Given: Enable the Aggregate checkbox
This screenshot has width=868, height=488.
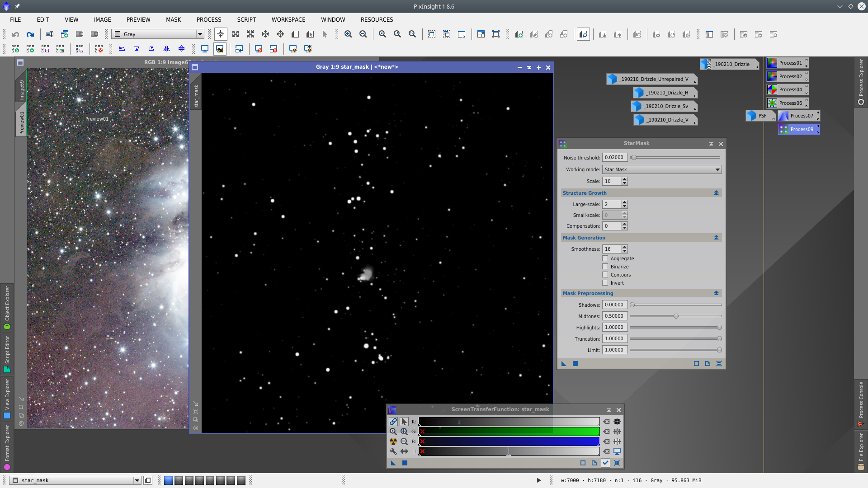Looking at the screenshot, I should coord(605,258).
